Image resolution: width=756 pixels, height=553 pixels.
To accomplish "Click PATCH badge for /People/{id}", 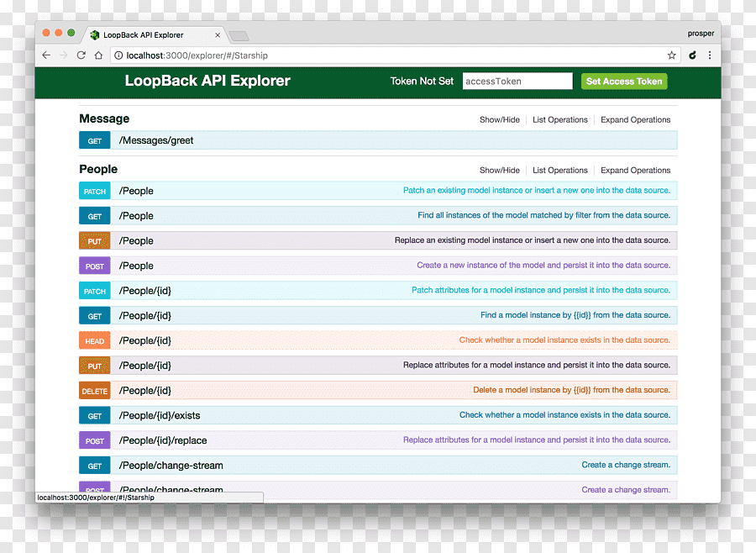I will pos(94,291).
